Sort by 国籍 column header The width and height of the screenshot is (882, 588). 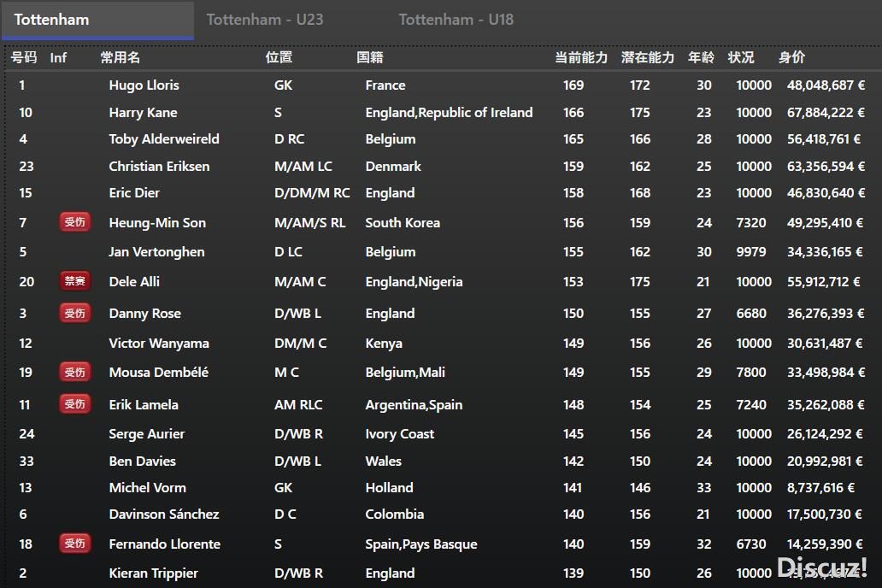tap(370, 57)
